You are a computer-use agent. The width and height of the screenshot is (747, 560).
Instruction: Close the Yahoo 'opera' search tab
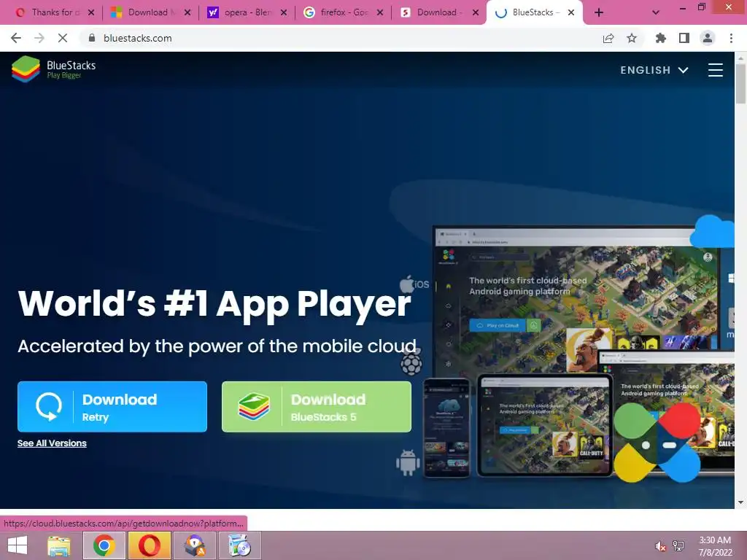(x=284, y=13)
